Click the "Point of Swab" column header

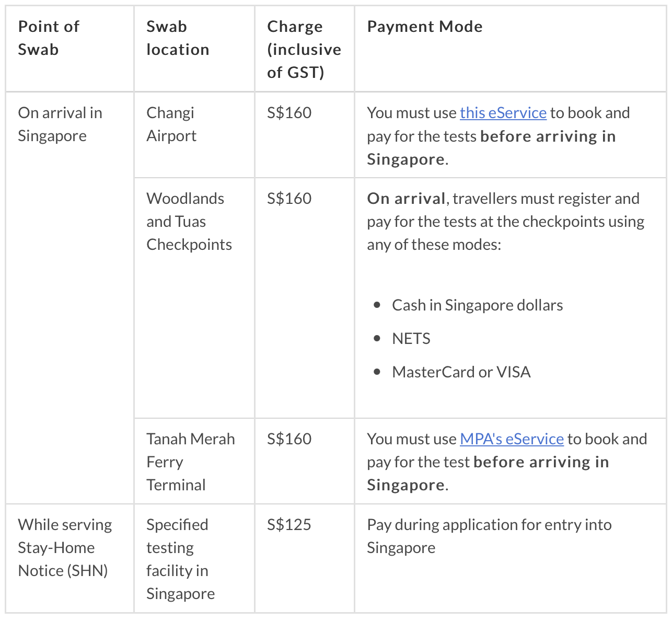tap(49, 38)
